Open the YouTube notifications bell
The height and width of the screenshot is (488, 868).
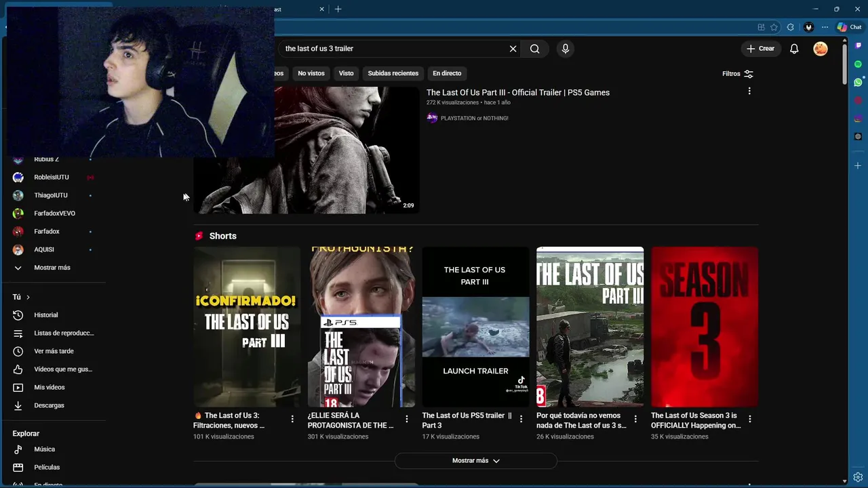click(x=794, y=49)
